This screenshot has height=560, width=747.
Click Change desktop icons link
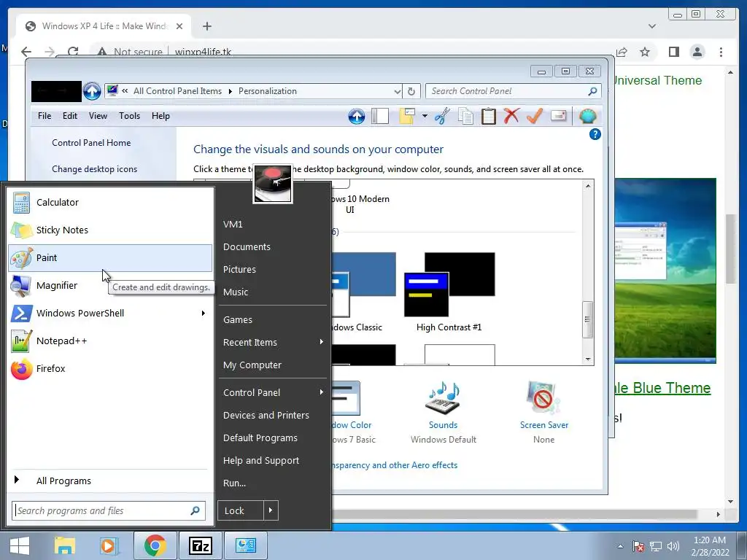94,169
